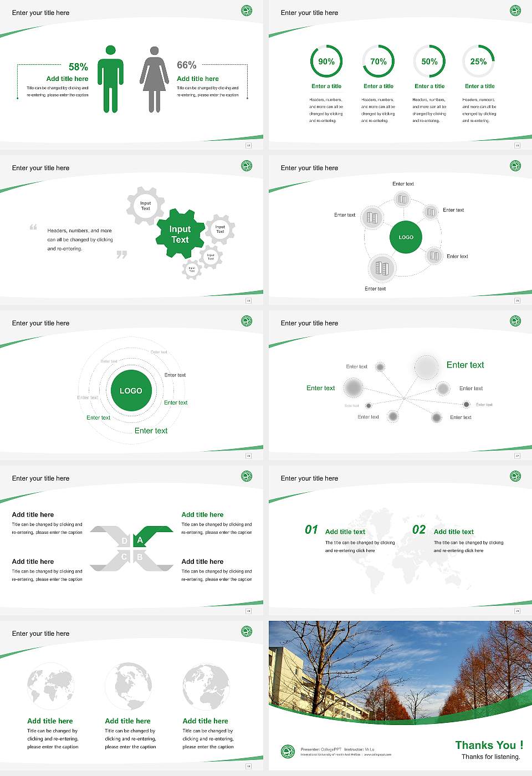This screenshot has width=532, height=776.
Task: Select the number '02' on the world map slide
Action: coord(419,530)
